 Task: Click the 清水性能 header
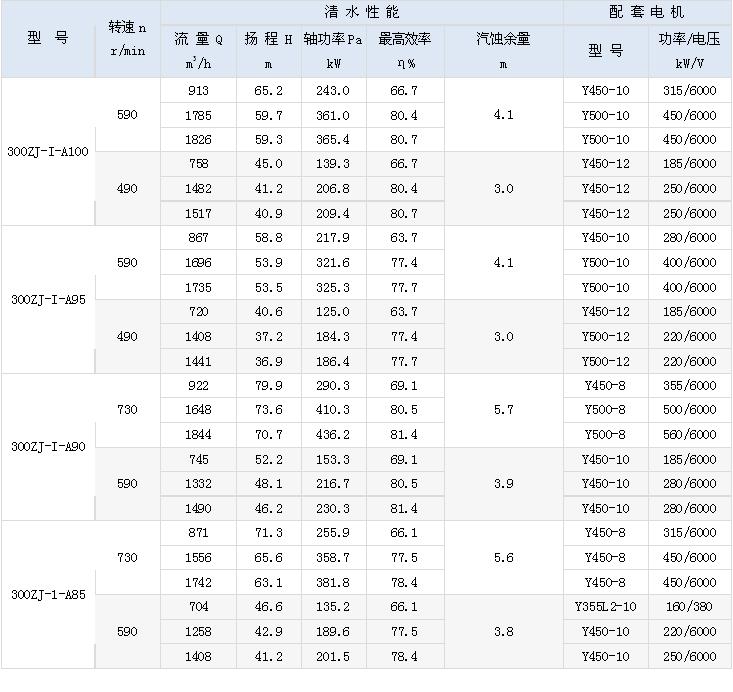coord(361,13)
